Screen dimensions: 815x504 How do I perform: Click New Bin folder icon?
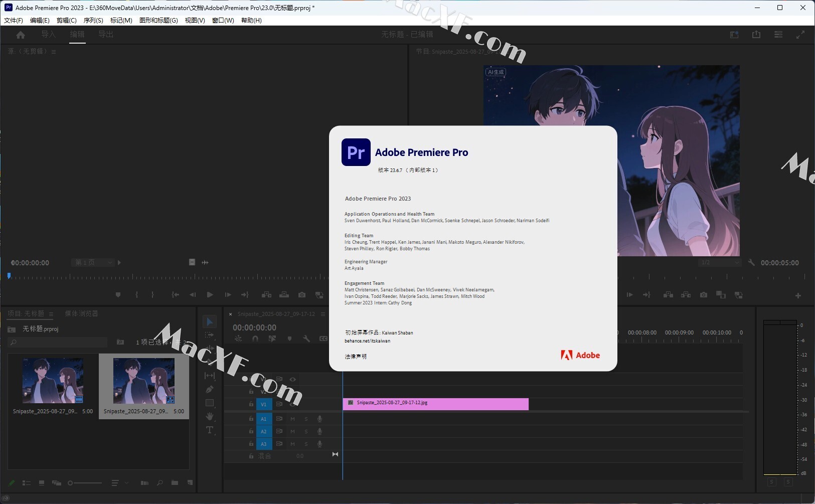pos(175,483)
